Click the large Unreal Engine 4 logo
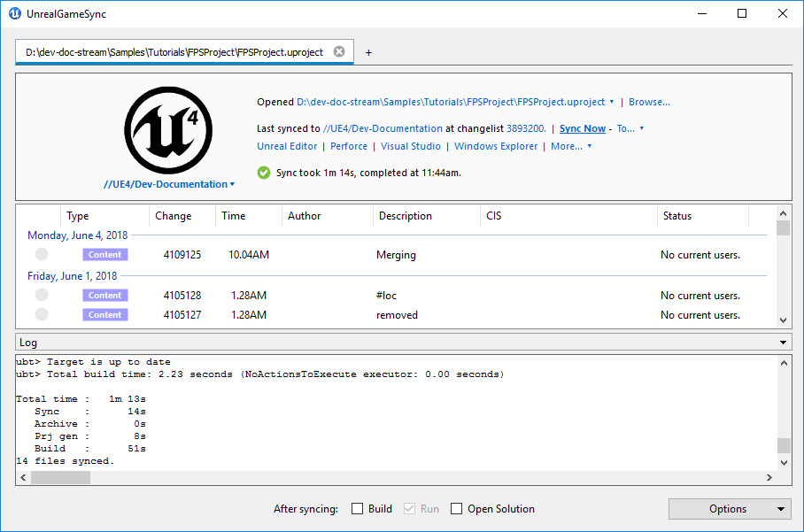The width and height of the screenshot is (804, 532). [x=168, y=131]
